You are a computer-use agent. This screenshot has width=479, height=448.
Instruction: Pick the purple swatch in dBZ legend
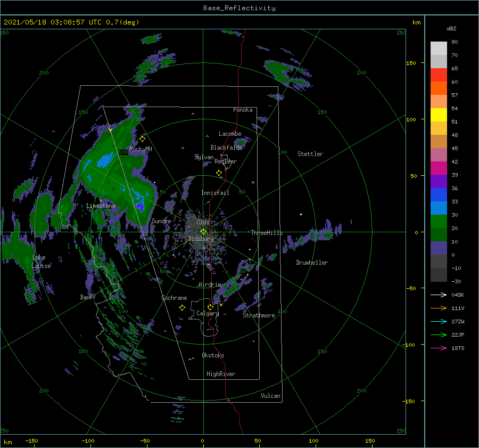(439, 181)
